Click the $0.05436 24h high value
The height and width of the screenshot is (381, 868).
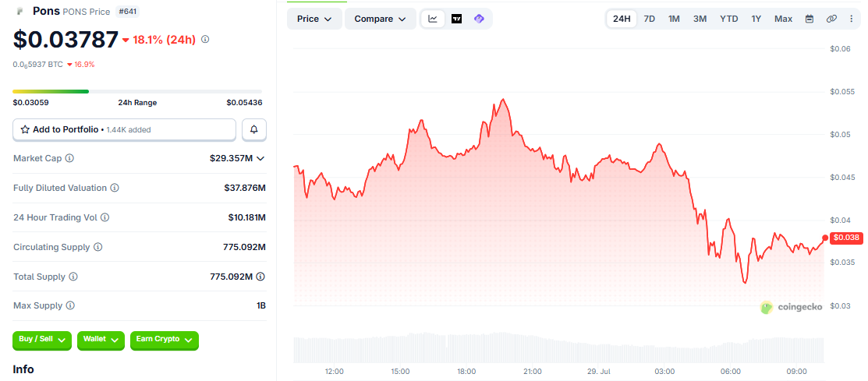244,102
